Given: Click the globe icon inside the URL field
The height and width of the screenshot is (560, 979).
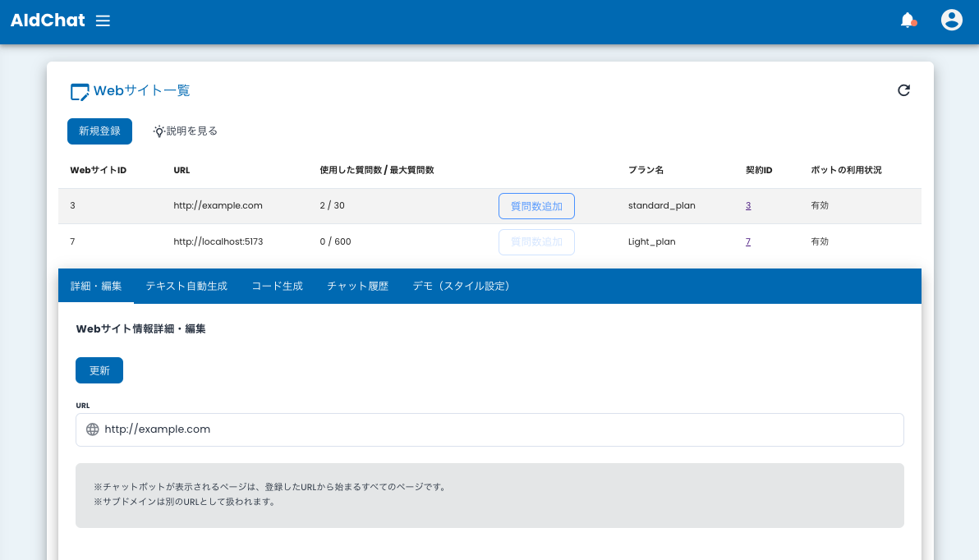Looking at the screenshot, I should 92,429.
